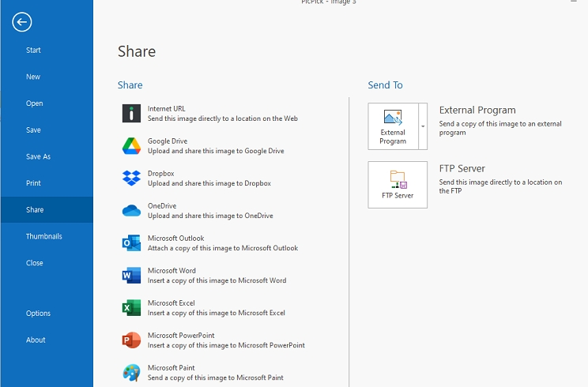Click the large FTP Server heading

pyautogui.click(x=462, y=168)
